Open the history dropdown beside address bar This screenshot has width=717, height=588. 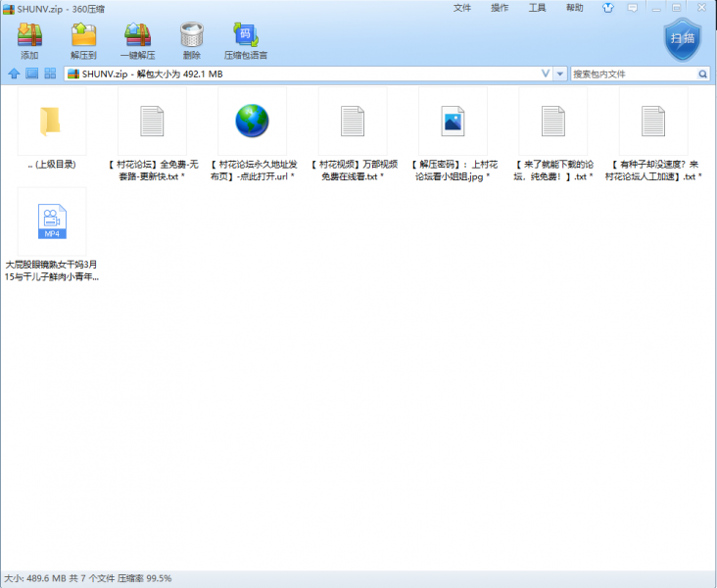[560, 73]
